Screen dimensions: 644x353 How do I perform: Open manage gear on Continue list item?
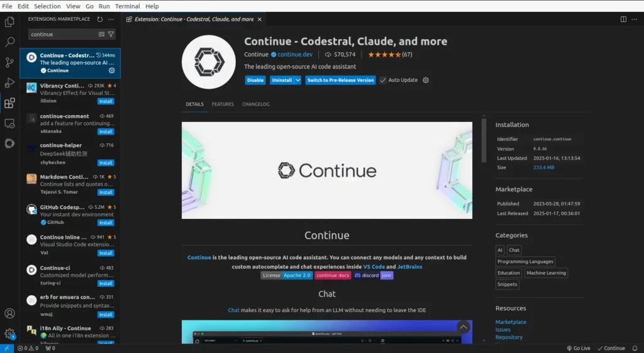click(x=112, y=70)
